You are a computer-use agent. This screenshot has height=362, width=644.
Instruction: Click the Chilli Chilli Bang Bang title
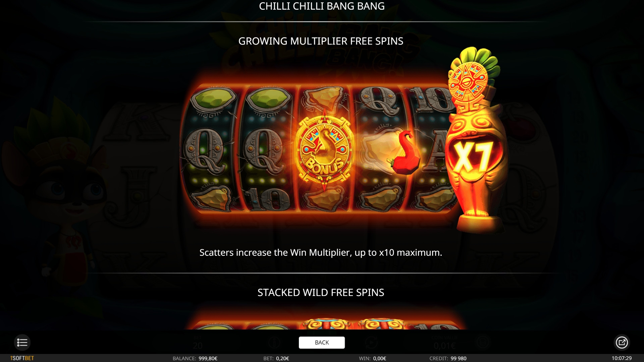[322, 6]
